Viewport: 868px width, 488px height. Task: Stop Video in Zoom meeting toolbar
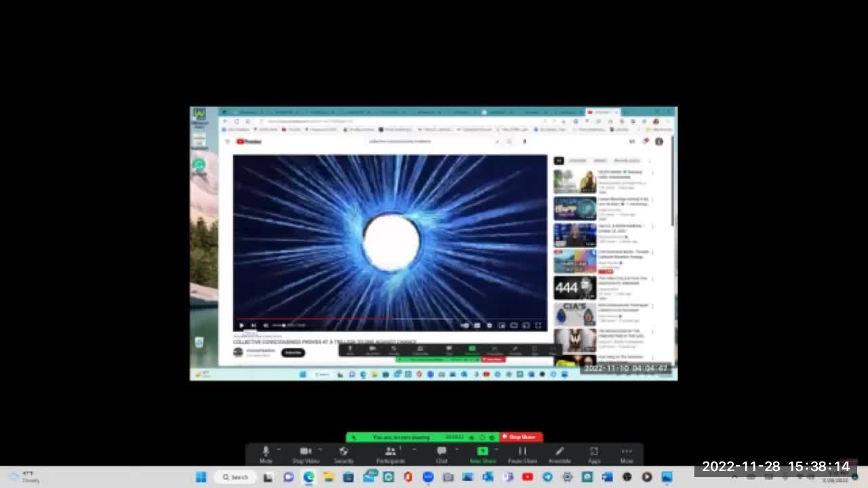306,454
